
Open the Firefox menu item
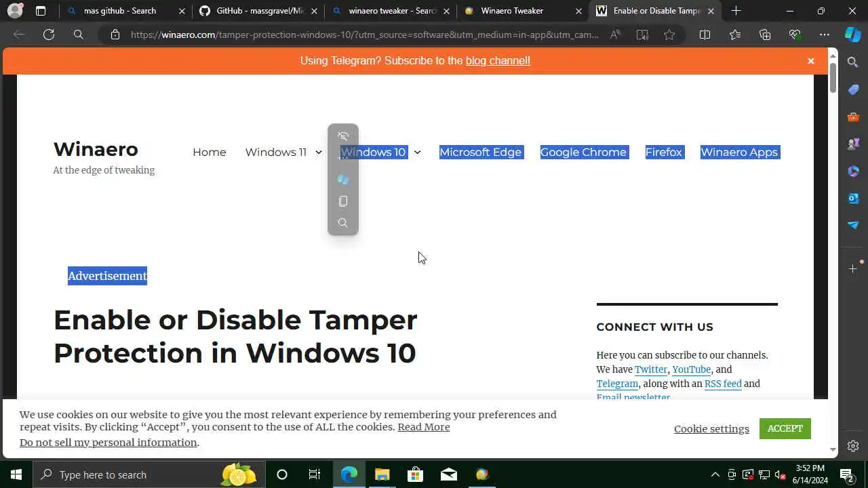pos(663,152)
